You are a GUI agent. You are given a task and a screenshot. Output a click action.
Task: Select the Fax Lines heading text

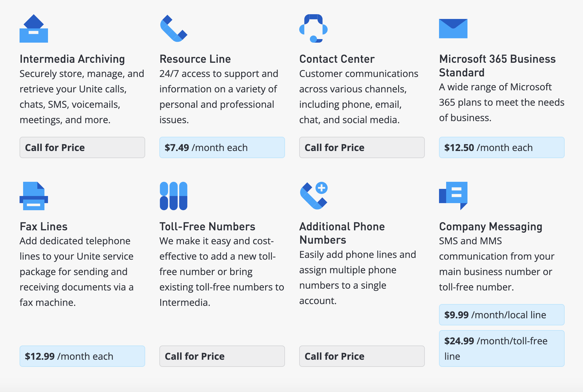(44, 226)
